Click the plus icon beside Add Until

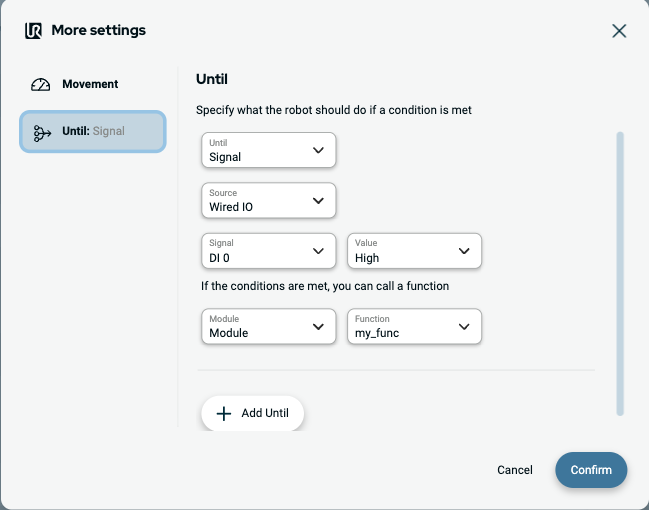pos(224,413)
